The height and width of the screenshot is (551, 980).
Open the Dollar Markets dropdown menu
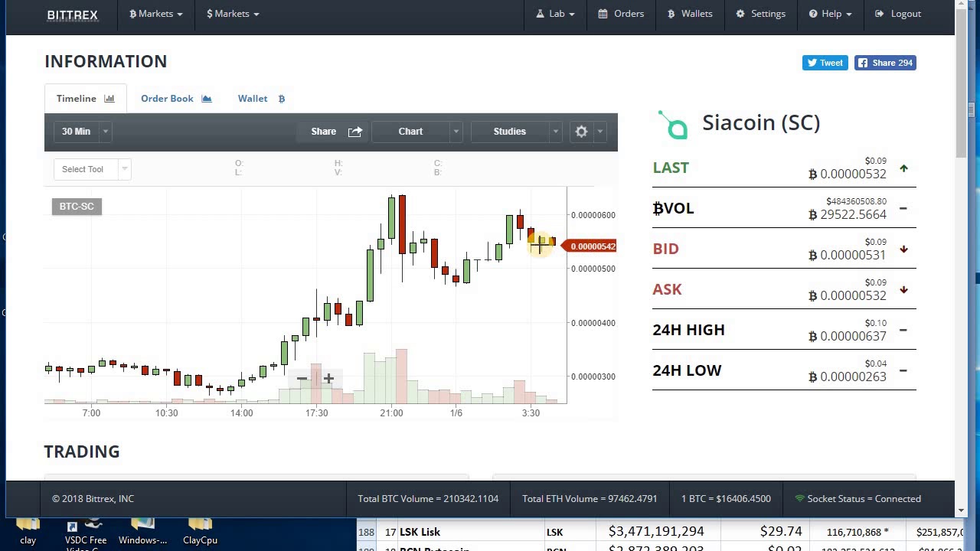click(233, 14)
